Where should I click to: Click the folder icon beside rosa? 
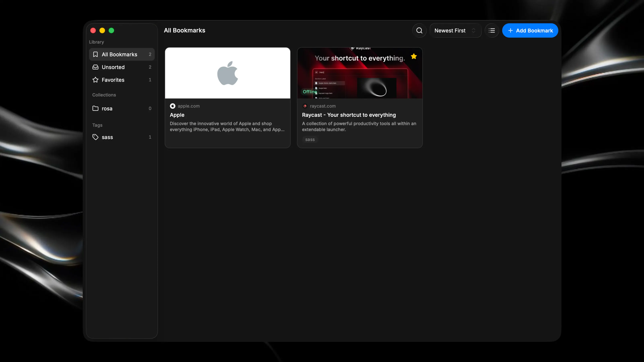pos(95,108)
